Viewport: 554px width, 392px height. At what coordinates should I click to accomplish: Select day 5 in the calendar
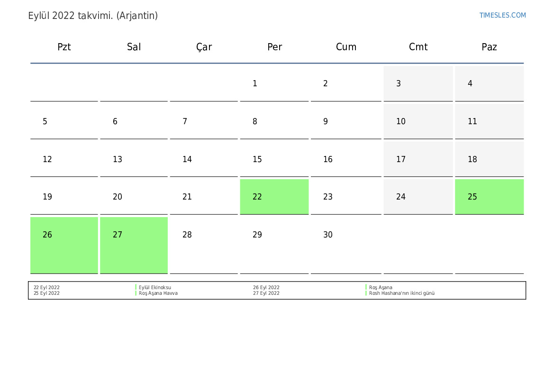(x=64, y=121)
